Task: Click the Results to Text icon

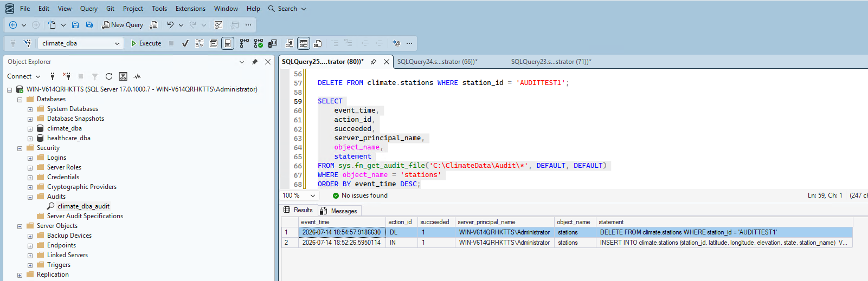Action: coord(290,43)
